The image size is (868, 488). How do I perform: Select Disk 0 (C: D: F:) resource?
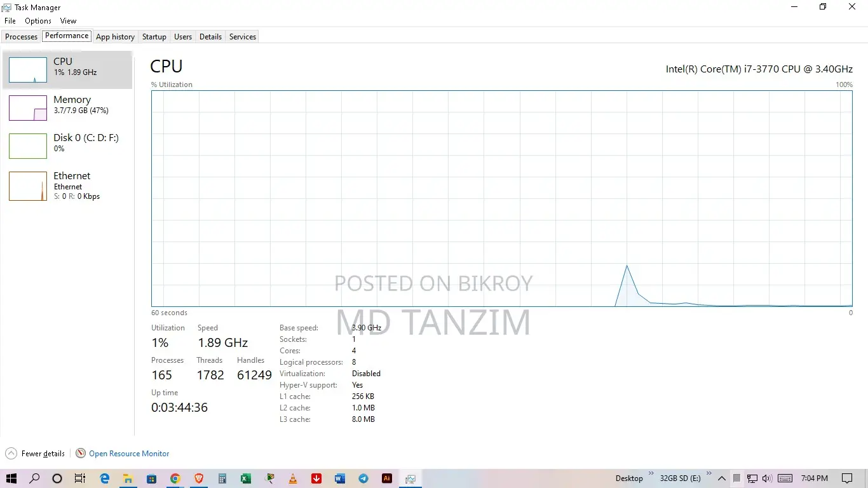coord(67,146)
